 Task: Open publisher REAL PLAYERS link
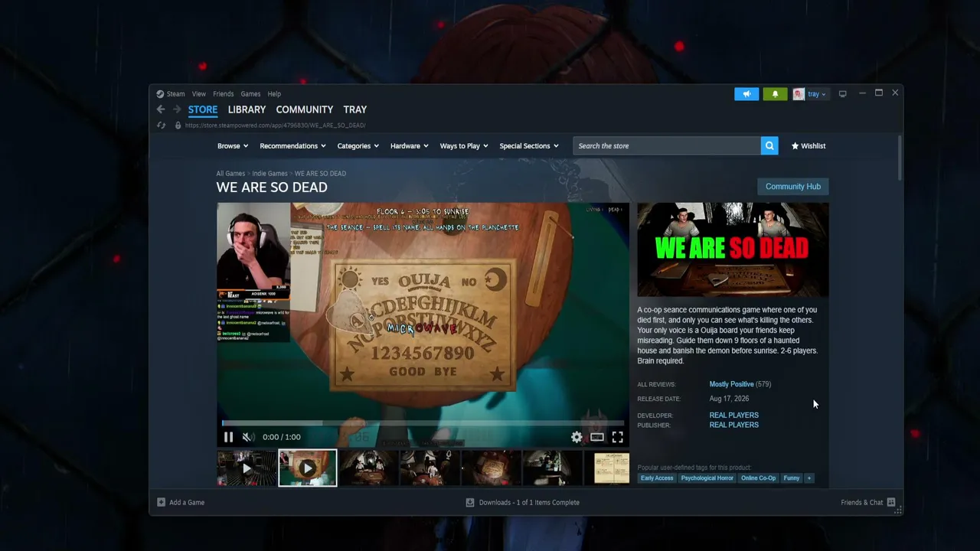click(734, 425)
